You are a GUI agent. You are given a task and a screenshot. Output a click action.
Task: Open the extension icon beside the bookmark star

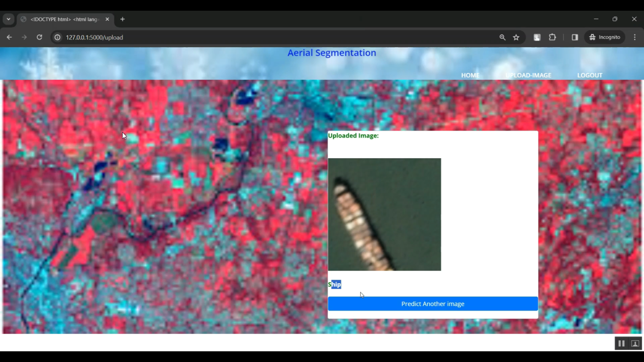click(537, 37)
